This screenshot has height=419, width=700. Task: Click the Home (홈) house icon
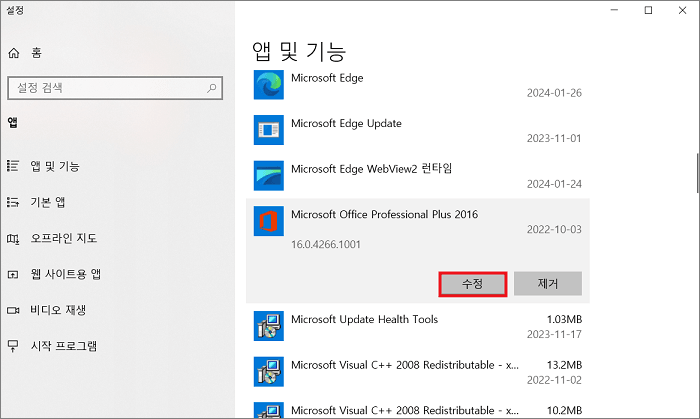pos(14,53)
